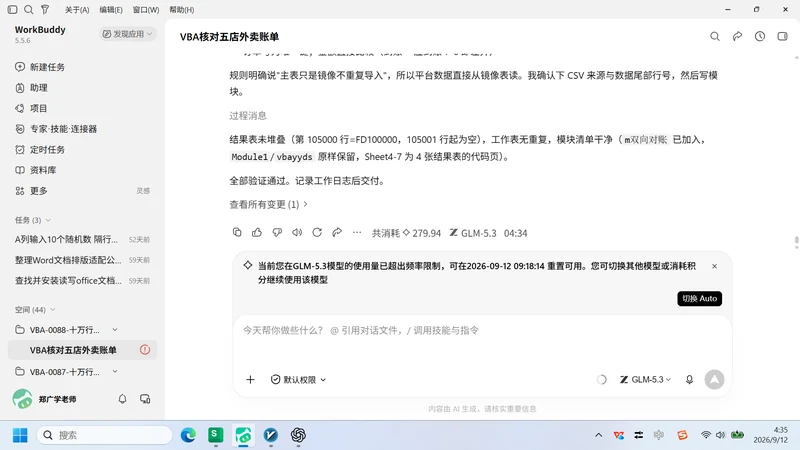
Task: Open more options ellipsis under response
Action: pos(357,233)
